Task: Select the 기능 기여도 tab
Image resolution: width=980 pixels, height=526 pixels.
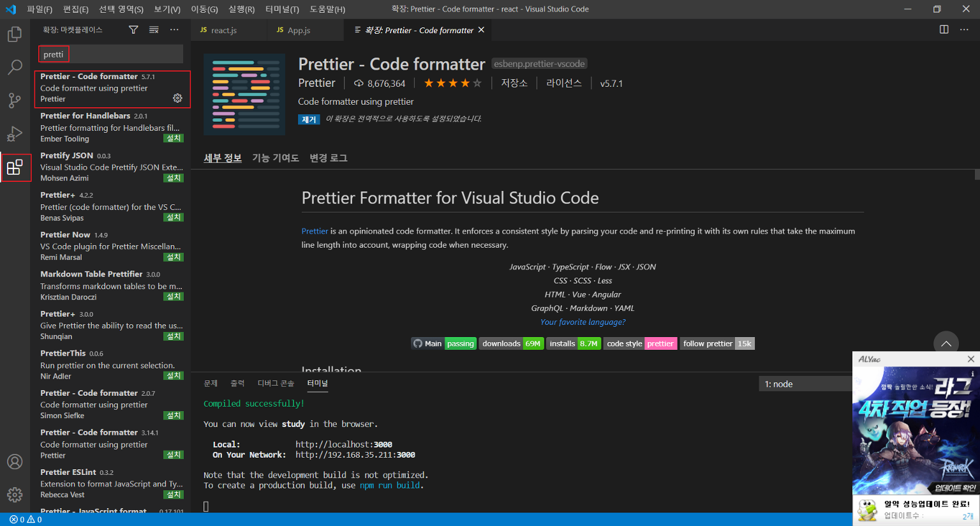Action: click(x=276, y=158)
